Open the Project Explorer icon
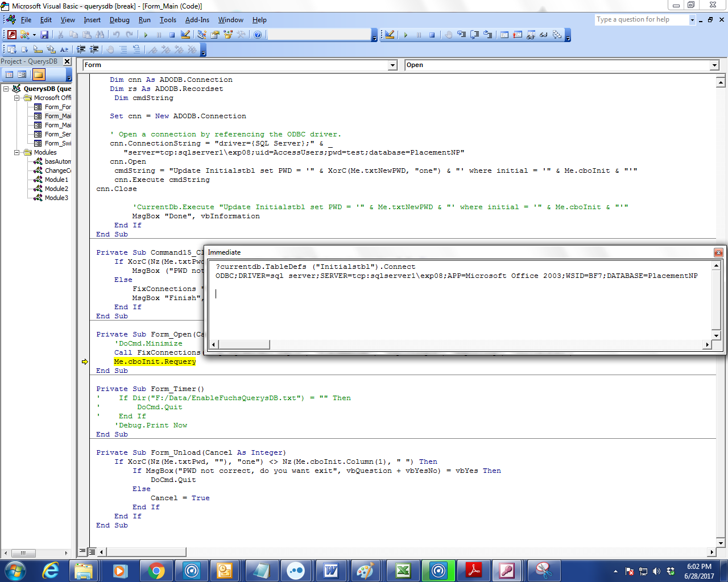728x582 pixels. (202, 35)
